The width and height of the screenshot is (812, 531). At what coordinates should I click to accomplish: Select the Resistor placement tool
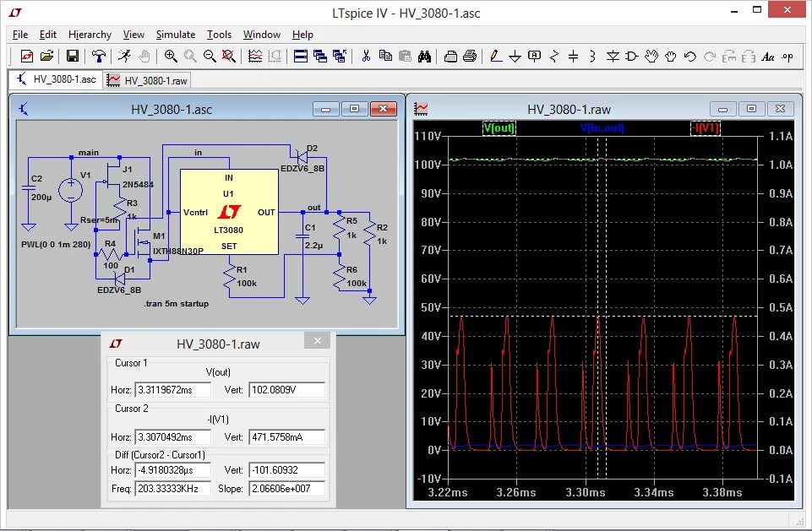pyautogui.click(x=554, y=56)
